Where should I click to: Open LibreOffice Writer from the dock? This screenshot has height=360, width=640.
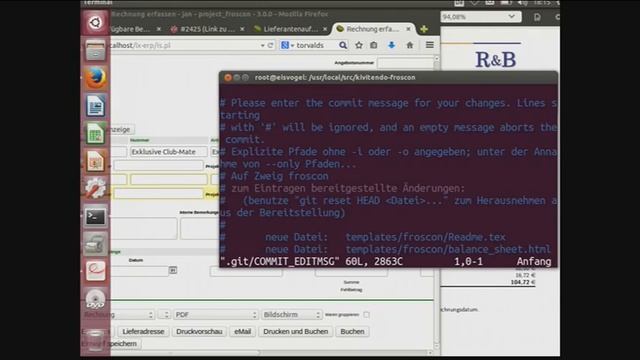click(95, 106)
